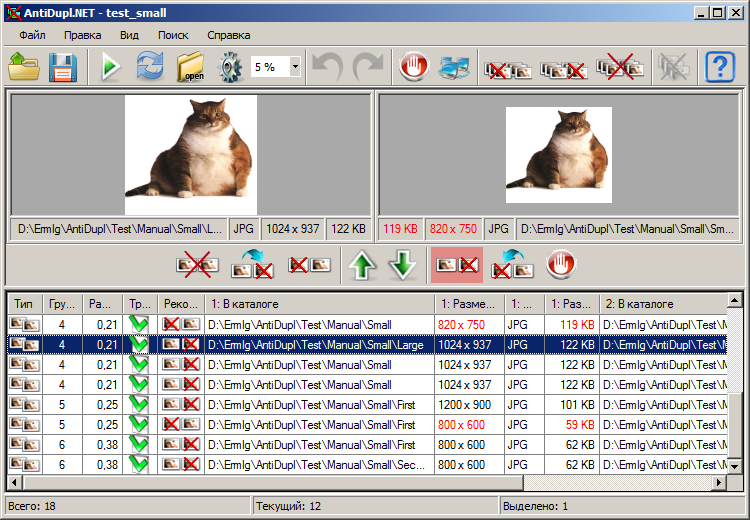Click the horizontal scrollbar thumb
This screenshot has height=520, width=750.
point(273,483)
